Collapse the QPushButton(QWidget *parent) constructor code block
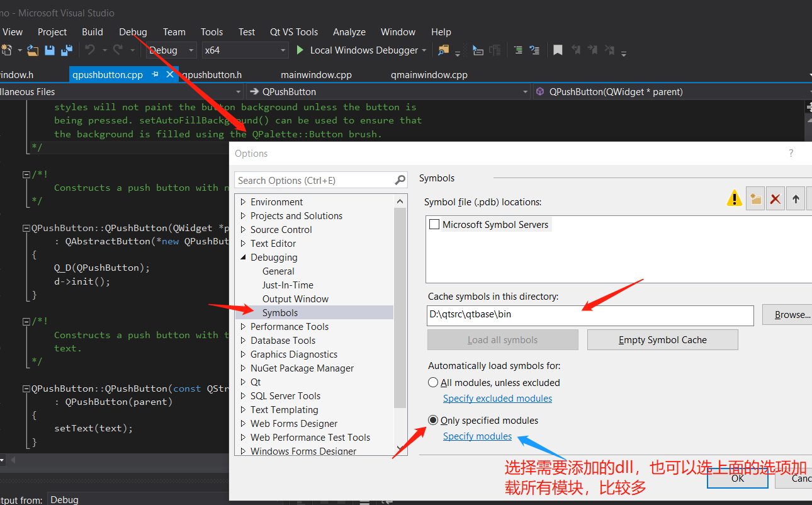This screenshot has width=812, height=505. [x=26, y=228]
